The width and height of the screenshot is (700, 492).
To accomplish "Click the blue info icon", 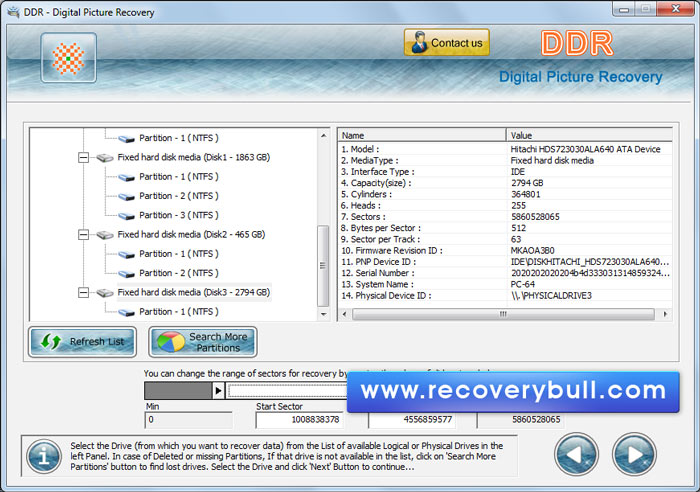I will click(x=44, y=456).
